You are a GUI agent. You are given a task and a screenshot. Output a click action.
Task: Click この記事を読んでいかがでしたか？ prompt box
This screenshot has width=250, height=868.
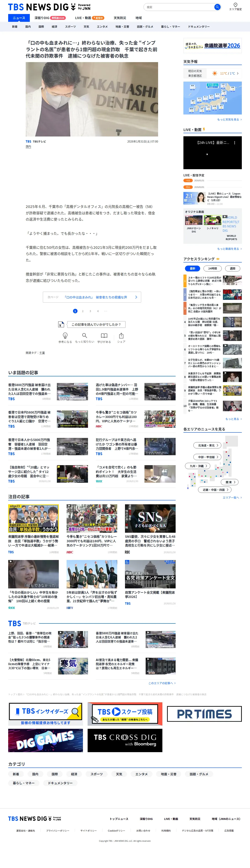point(96,324)
